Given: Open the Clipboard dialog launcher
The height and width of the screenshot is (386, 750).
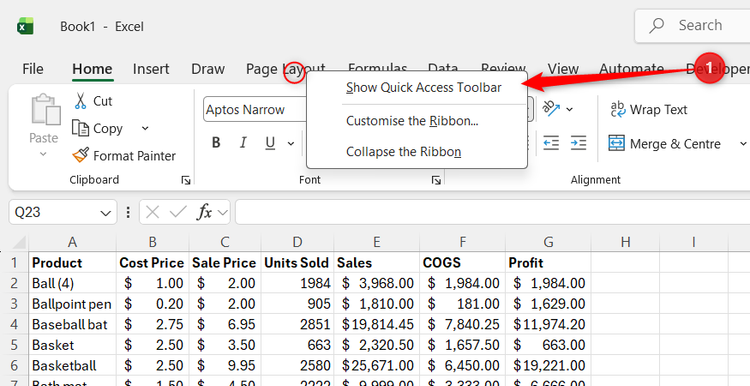Looking at the screenshot, I should pyautogui.click(x=186, y=180).
